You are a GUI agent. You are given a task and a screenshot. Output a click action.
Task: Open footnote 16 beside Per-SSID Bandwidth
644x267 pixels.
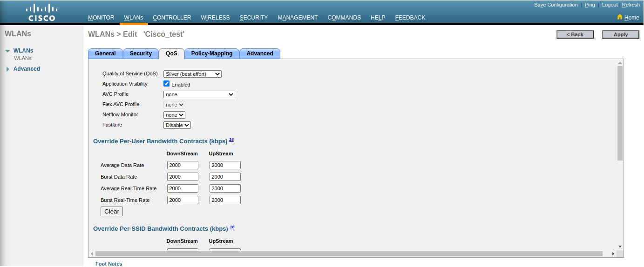click(x=232, y=227)
